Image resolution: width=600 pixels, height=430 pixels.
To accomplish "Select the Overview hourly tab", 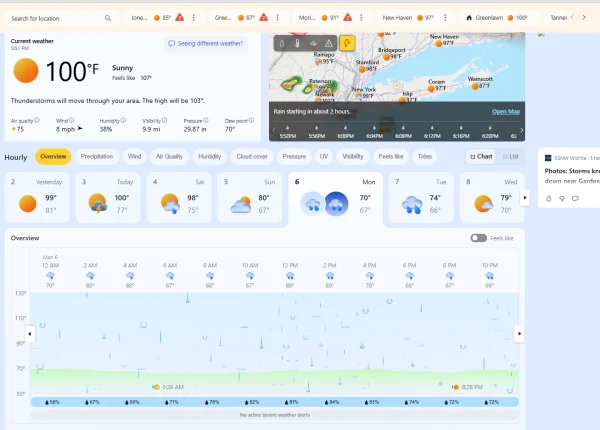I will click(53, 156).
